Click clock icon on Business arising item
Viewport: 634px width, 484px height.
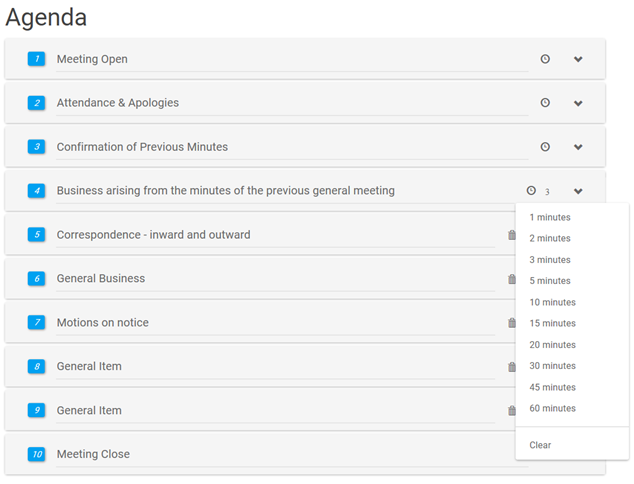[531, 191]
